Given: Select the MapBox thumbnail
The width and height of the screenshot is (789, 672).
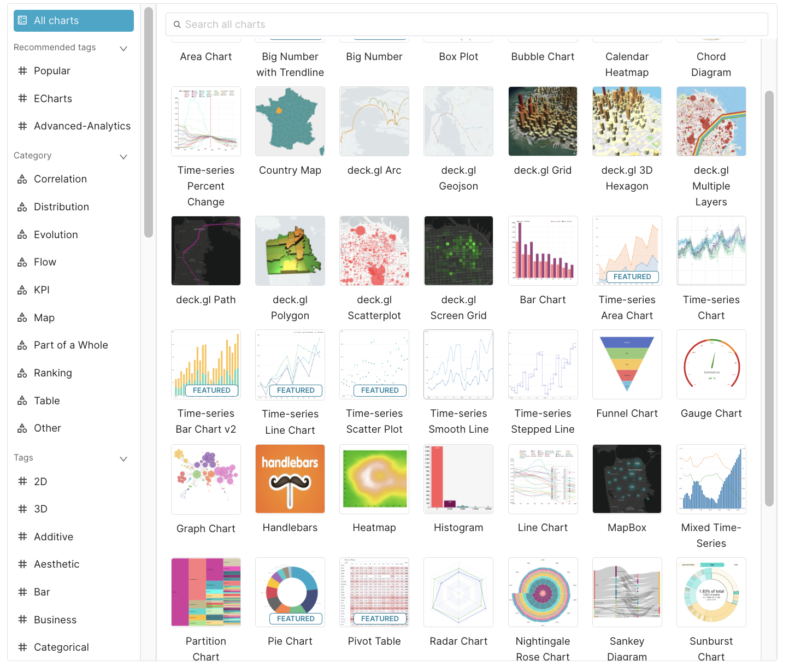Looking at the screenshot, I should (627, 479).
